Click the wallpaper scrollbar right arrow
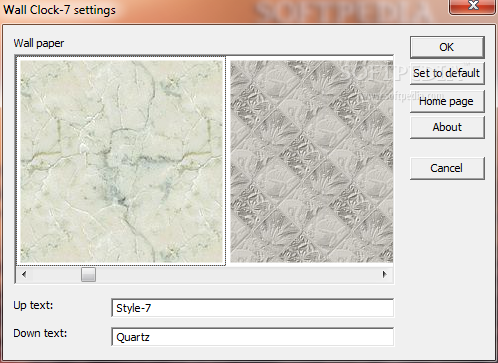Screen dimensions: 498x363 (x=385, y=275)
